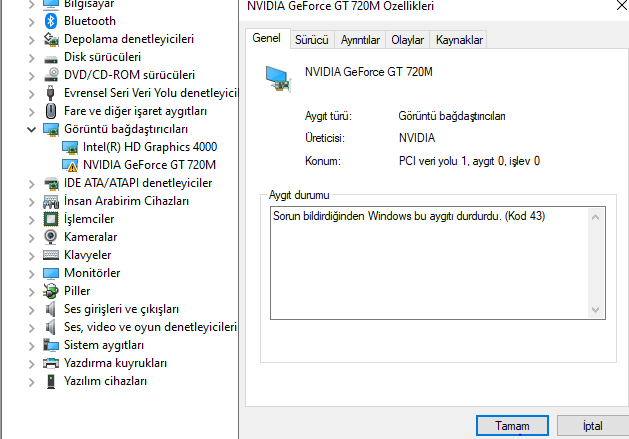
Task: Expand the IDE ATA/ATAPI denetleyiciler node arrow
Action: [x=32, y=184]
